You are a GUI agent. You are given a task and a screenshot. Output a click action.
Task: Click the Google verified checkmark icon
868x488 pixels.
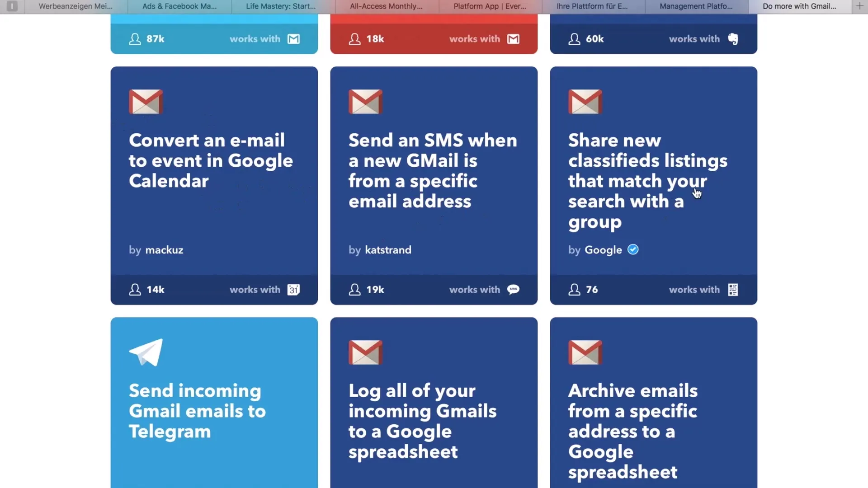click(633, 249)
